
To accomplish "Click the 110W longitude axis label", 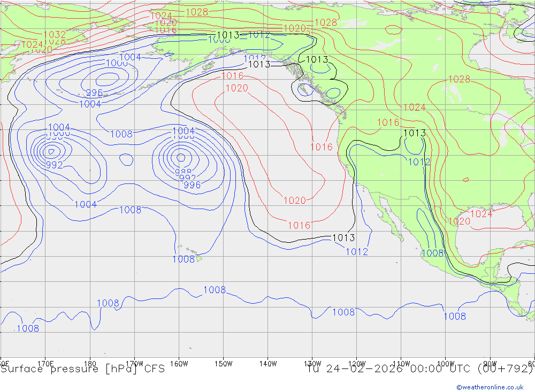I will click(x=401, y=364).
